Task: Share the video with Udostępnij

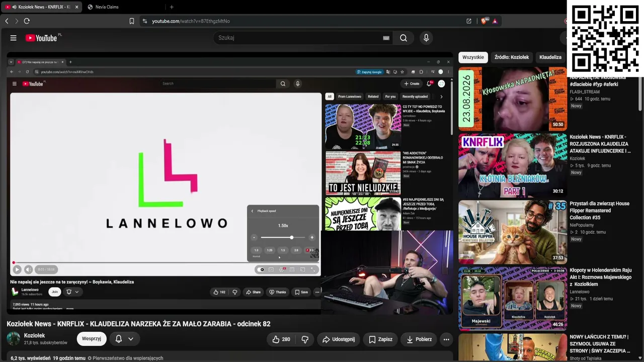Action: pos(339,339)
